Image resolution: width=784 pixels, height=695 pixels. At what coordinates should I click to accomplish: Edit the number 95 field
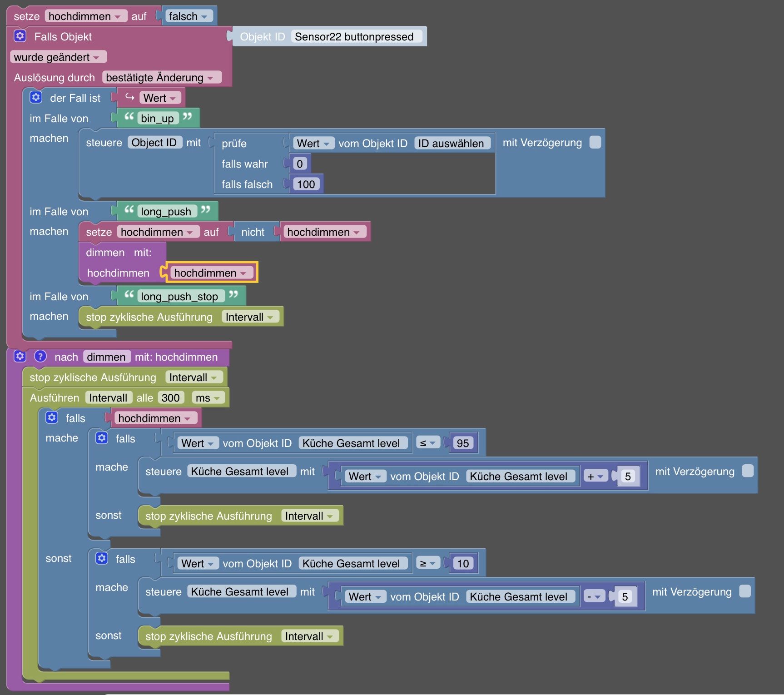[x=463, y=443]
